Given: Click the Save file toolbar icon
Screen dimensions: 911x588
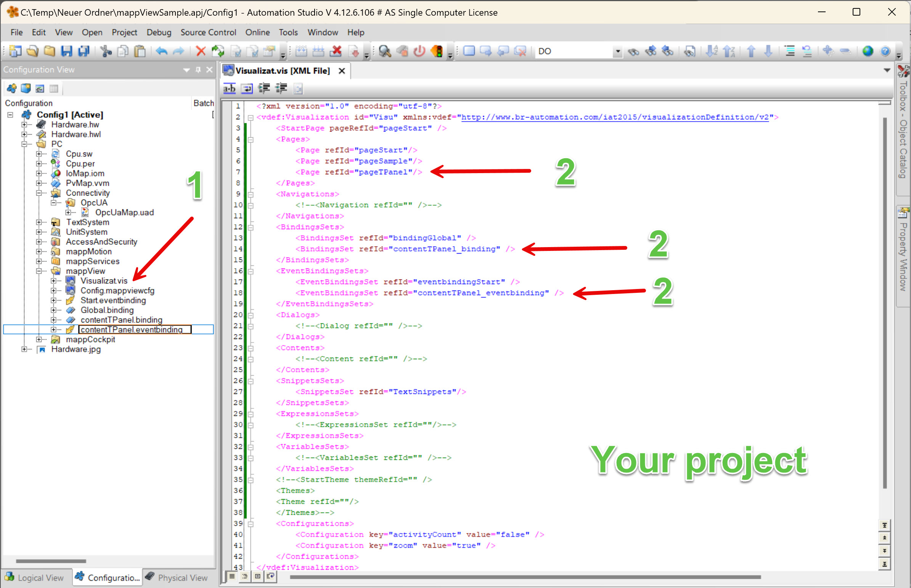Looking at the screenshot, I should coord(67,51).
